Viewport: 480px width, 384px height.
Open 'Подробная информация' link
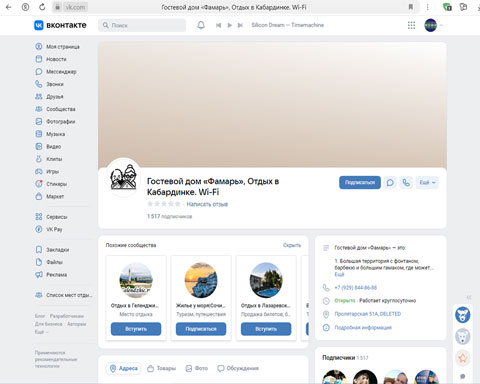[363, 328]
